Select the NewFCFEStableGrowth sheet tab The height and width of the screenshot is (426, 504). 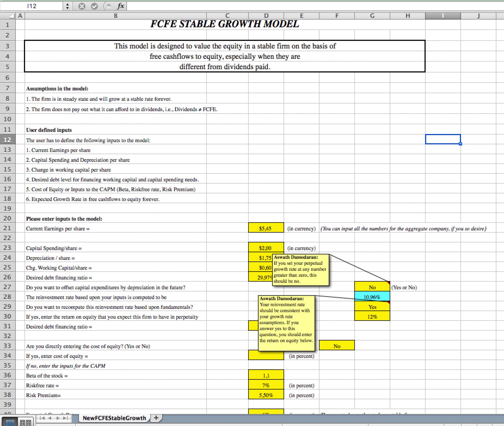pos(114,418)
